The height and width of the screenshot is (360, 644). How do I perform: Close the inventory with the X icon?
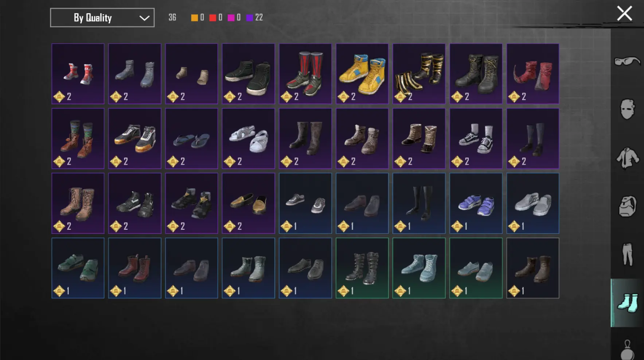click(x=624, y=13)
